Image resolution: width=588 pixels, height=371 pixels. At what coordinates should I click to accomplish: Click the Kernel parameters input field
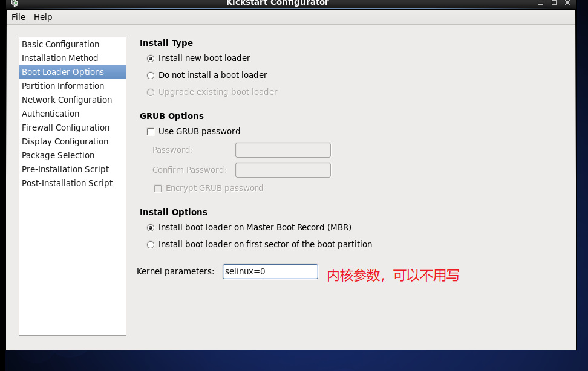270,271
